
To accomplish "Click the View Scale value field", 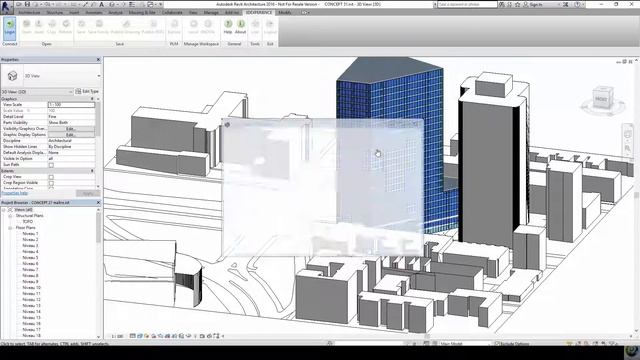I will point(71,105).
